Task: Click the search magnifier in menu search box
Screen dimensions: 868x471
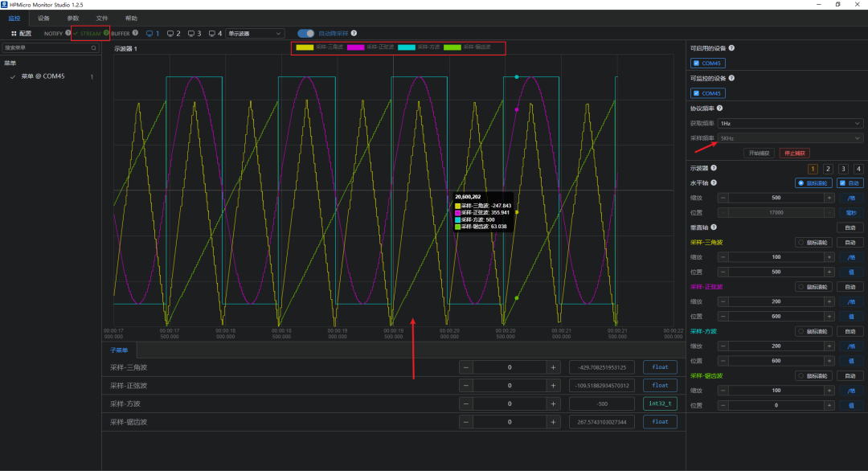Action: click(x=93, y=48)
